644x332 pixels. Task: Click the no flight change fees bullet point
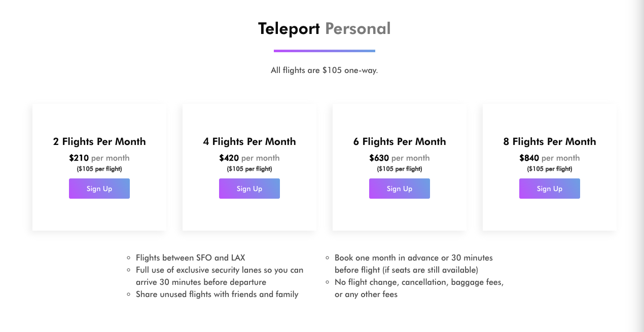(419, 288)
